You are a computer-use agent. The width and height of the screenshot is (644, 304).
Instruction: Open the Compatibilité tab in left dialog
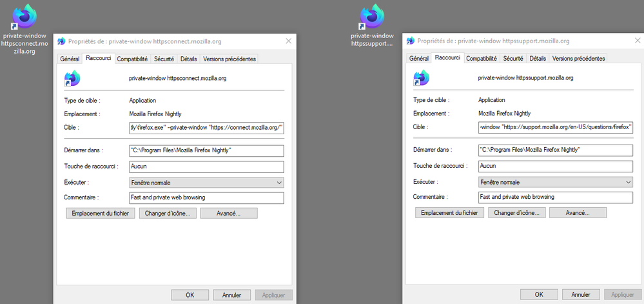[x=132, y=59]
